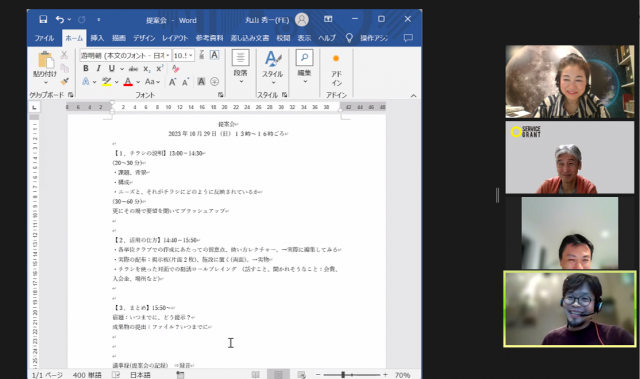Apply red font color
640x379 pixels.
coord(128,82)
